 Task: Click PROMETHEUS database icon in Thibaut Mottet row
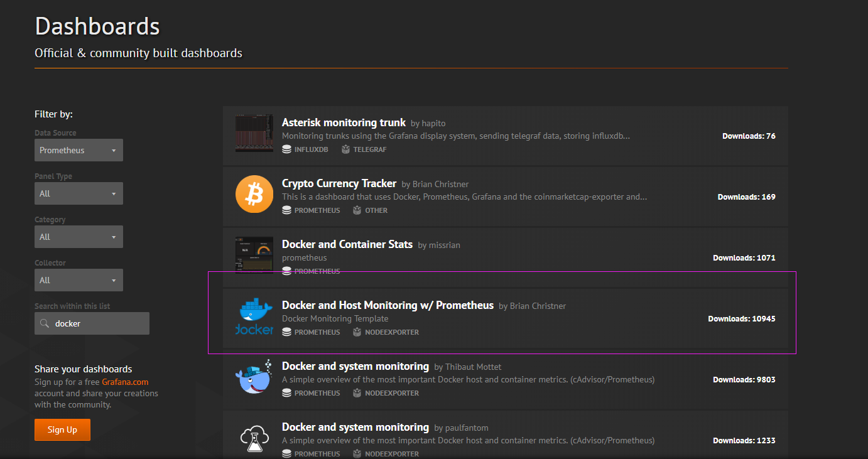point(286,393)
